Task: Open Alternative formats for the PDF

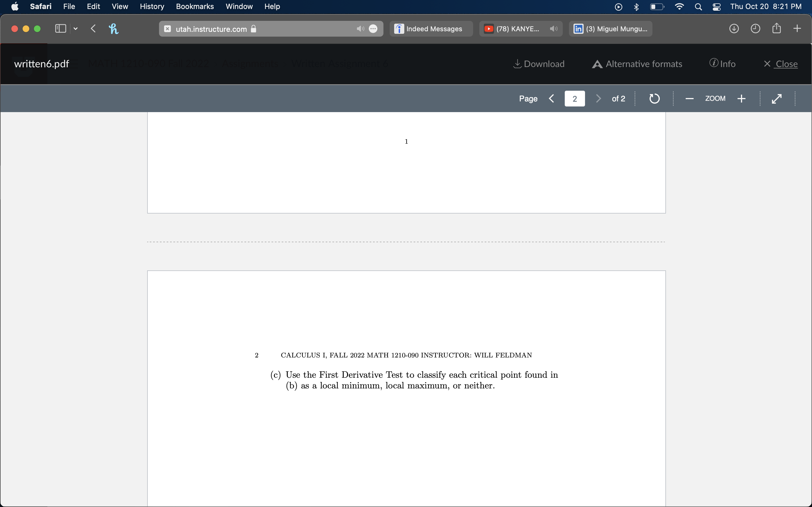Action: [x=637, y=64]
